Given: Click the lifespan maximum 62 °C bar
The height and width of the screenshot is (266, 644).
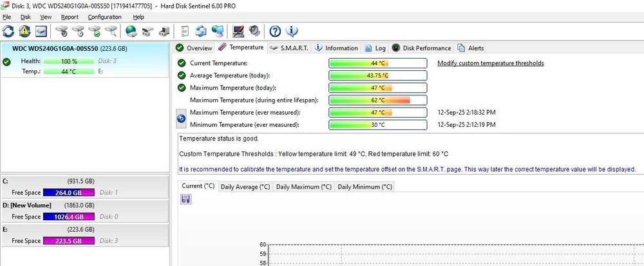Looking at the screenshot, I should point(378,100).
